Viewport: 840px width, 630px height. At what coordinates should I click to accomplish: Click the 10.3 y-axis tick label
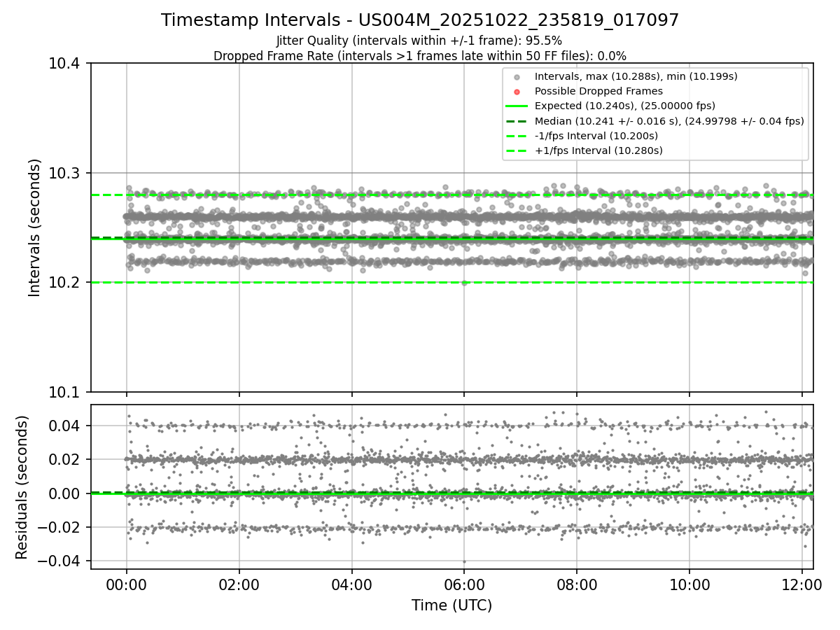pos(66,173)
